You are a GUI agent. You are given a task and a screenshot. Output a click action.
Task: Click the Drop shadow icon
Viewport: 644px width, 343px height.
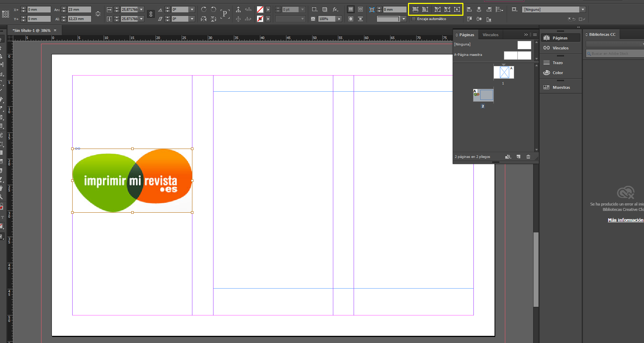(x=325, y=9)
